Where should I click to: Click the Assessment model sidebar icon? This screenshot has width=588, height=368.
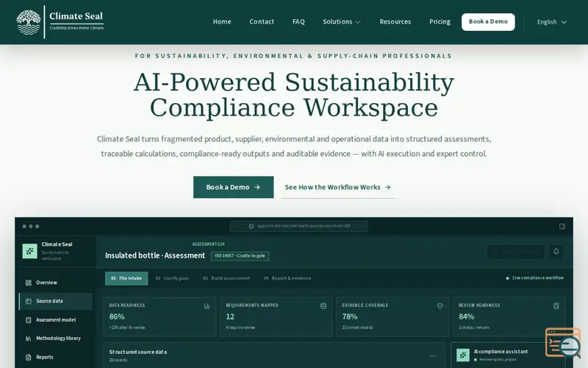point(29,320)
